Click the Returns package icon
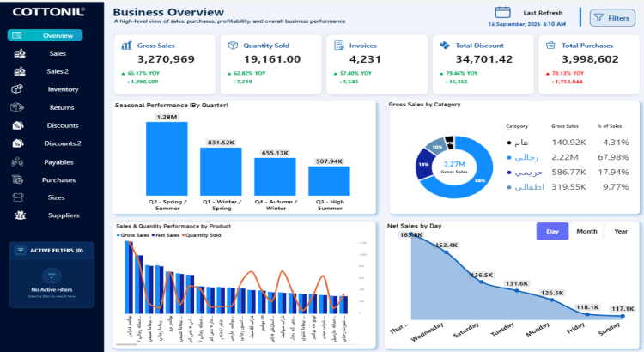 tap(17, 107)
